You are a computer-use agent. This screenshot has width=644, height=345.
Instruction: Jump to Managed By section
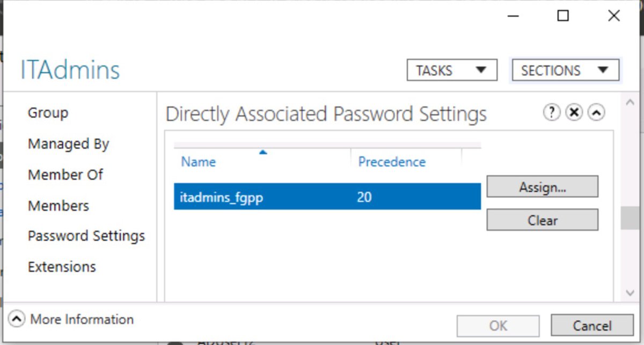[x=68, y=144]
